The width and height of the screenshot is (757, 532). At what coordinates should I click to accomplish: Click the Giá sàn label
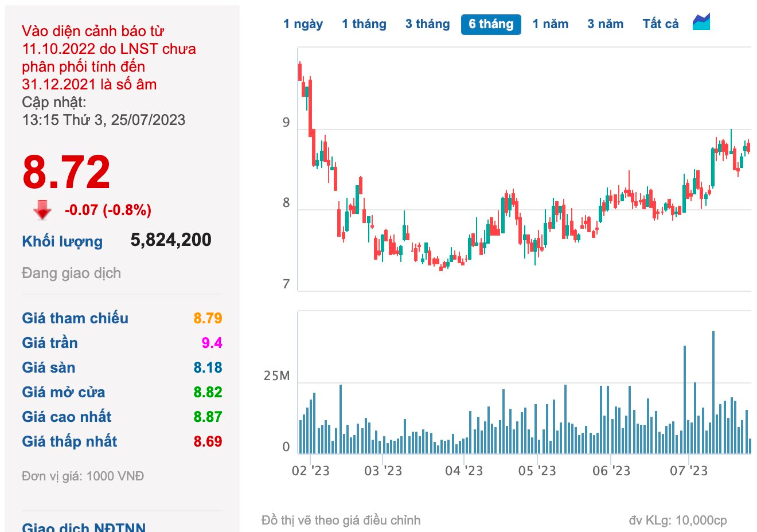tap(49, 367)
